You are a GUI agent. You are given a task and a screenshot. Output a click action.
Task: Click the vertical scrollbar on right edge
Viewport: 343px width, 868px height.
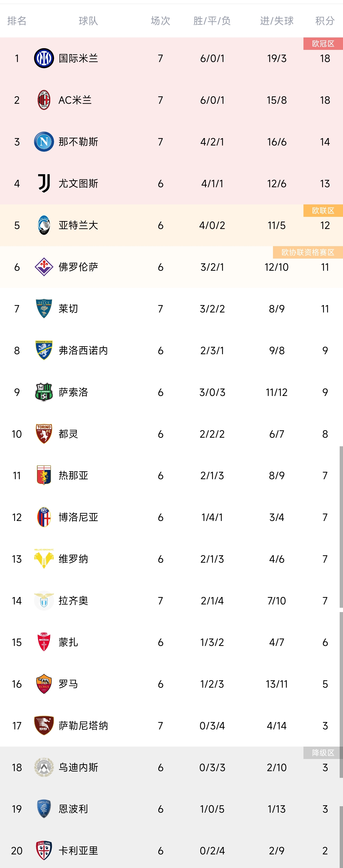click(341, 526)
